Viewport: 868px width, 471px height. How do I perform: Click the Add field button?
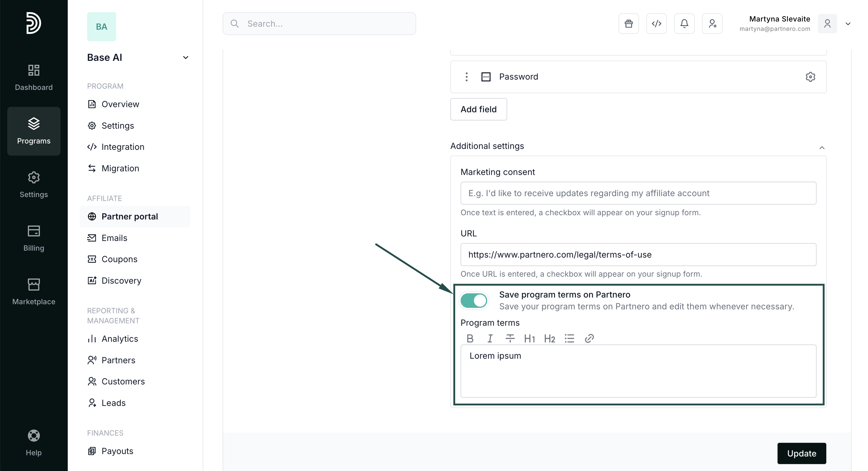tap(478, 109)
